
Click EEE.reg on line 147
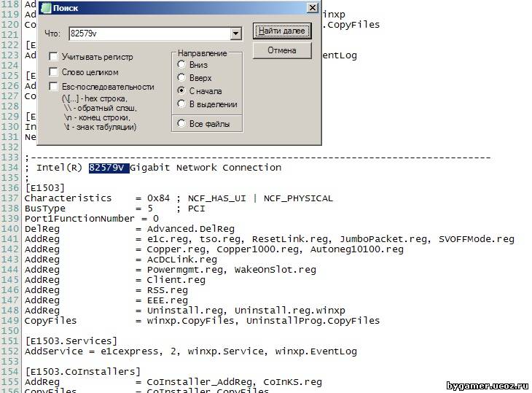(168, 300)
